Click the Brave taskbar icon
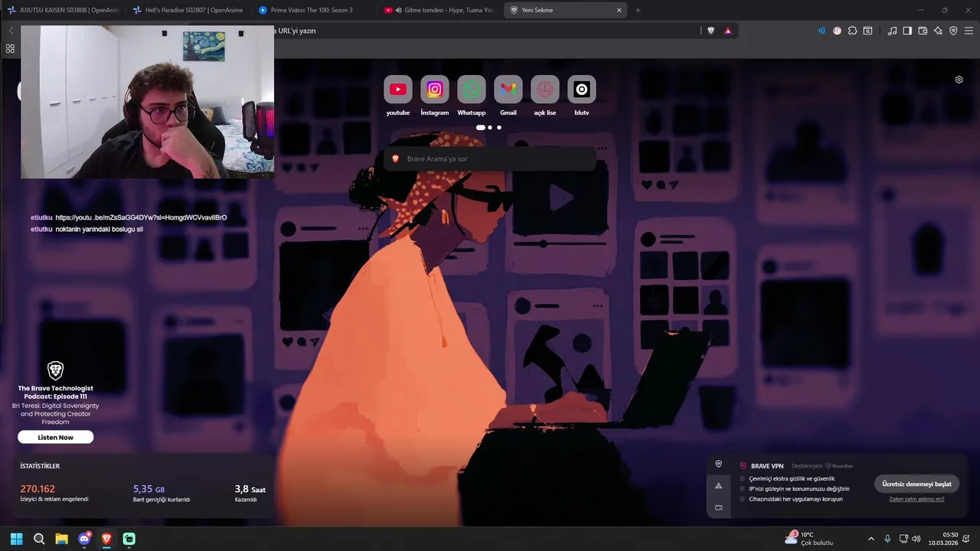Viewport: 980px width, 551px height. 106,539
